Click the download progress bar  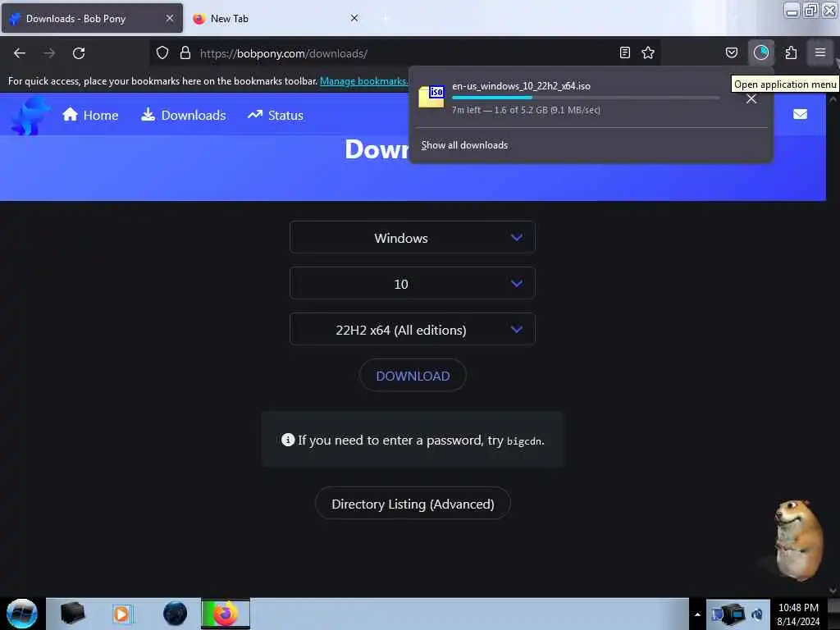point(586,98)
